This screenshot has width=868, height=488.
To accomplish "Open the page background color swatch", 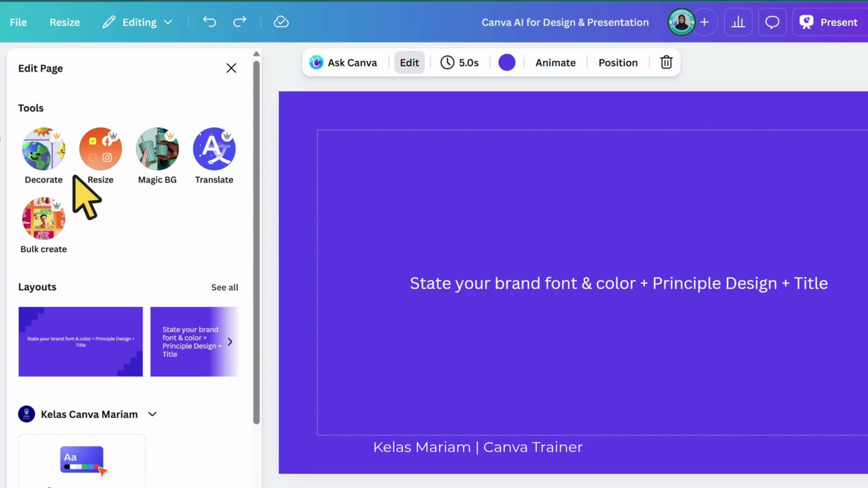I will tap(507, 62).
